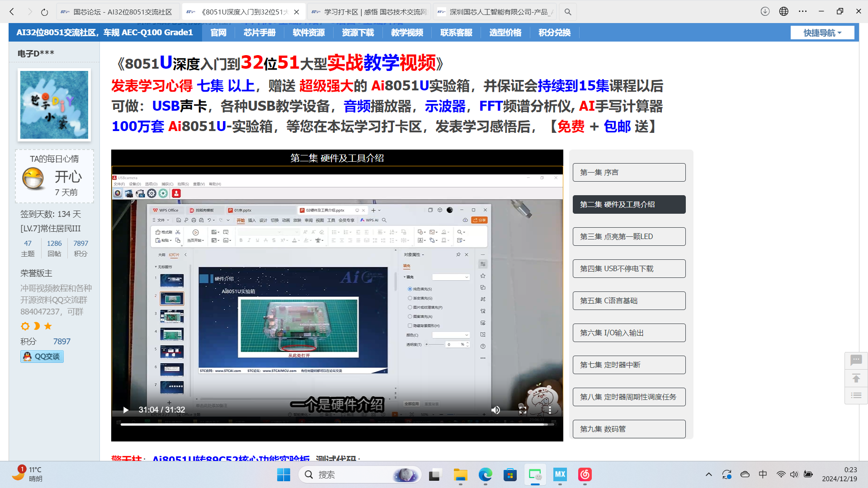Image resolution: width=868 pixels, height=488 pixels.
Task: Open the 积分兑换 menu item
Action: (x=555, y=33)
